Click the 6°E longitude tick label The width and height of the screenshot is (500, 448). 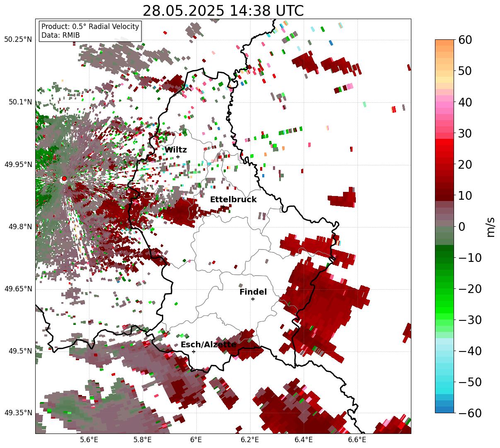(x=196, y=439)
